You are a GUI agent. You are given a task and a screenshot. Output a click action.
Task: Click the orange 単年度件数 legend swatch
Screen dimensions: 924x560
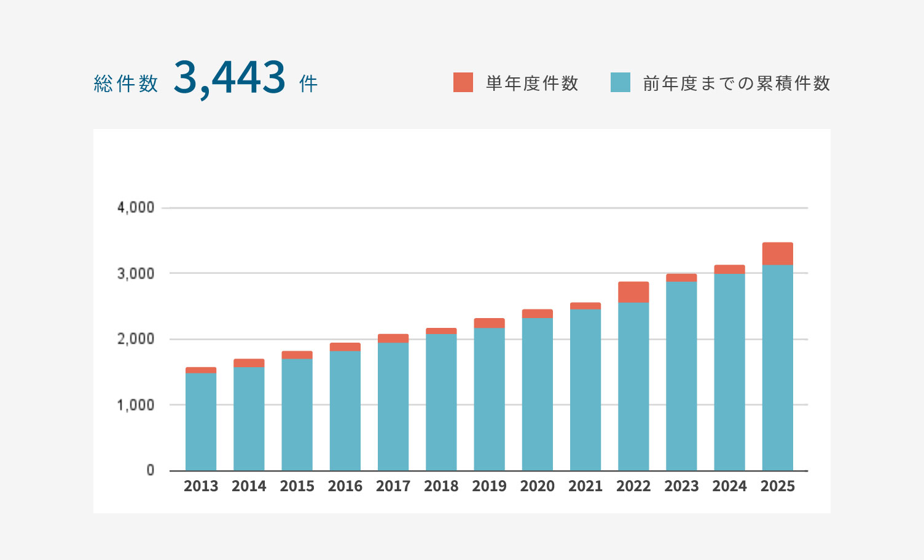point(463,82)
